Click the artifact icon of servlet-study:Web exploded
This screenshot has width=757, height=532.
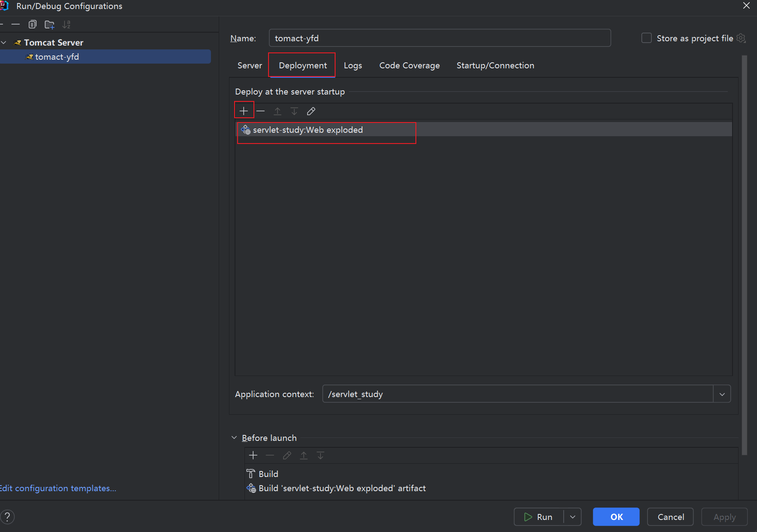[x=246, y=130]
